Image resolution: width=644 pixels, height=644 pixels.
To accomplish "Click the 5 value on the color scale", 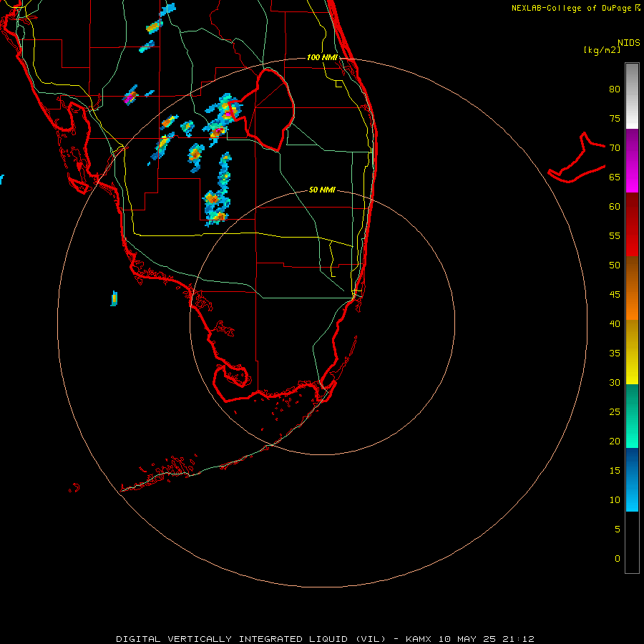I will [x=618, y=530].
